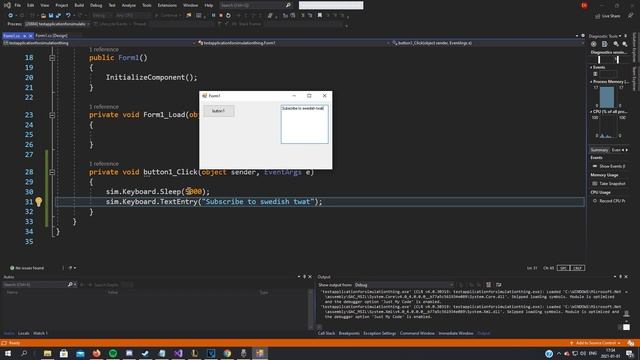Click the Diagnostic Tools settings gear icon

[x=593, y=44]
